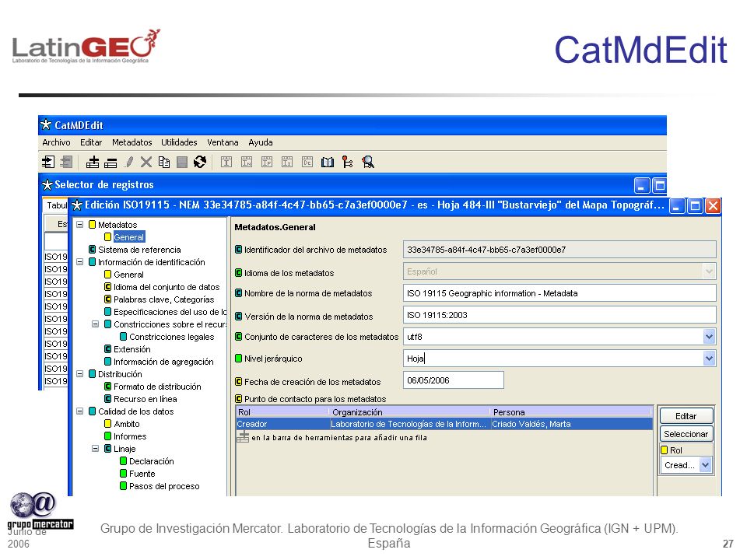Viewport: 747px width, 560px height.
Task: Select Idioma del conjunto de datos
Action: 167,287
